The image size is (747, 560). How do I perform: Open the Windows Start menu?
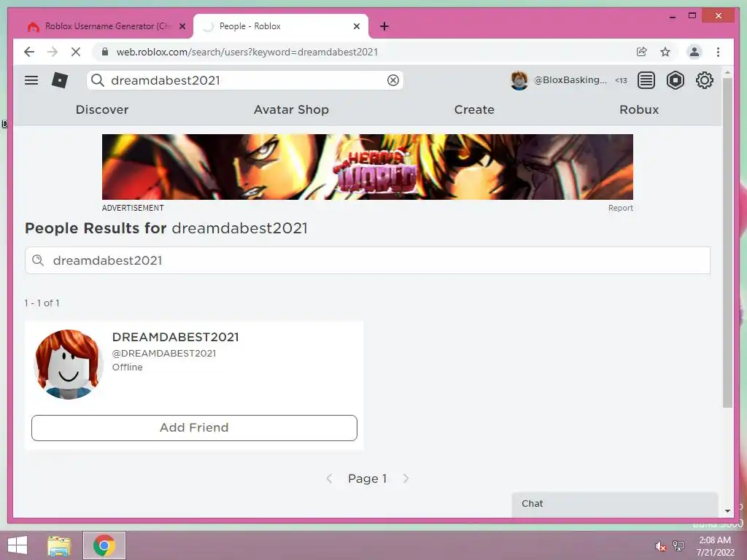tap(18, 545)
